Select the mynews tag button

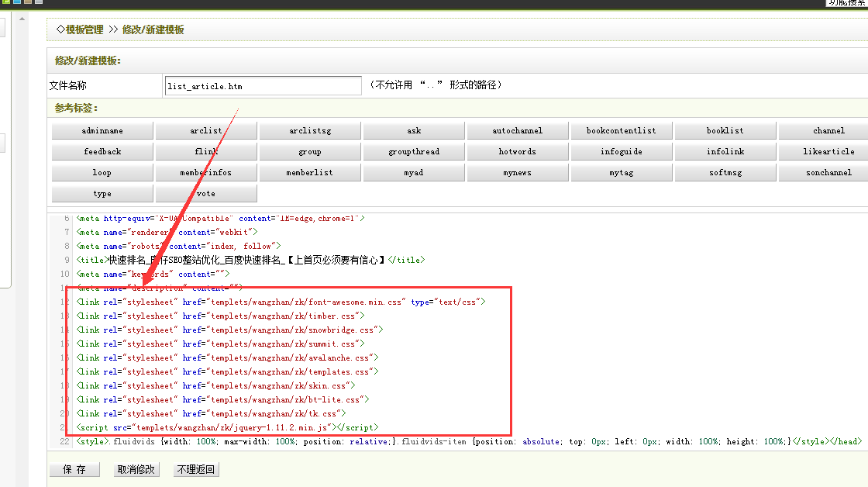[x=518, y=173]
